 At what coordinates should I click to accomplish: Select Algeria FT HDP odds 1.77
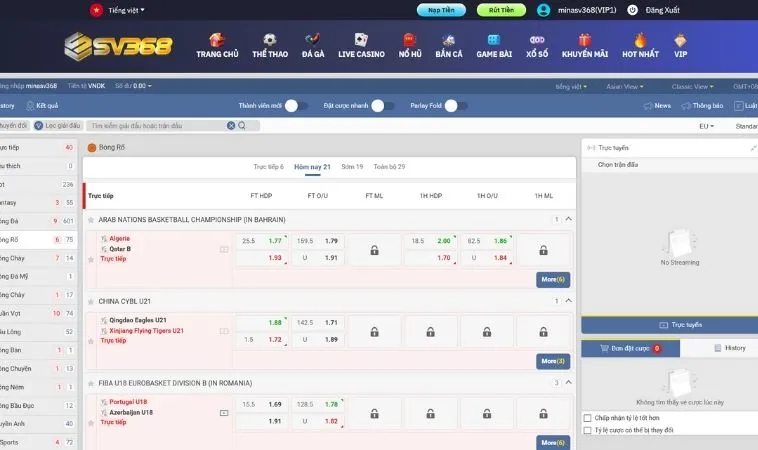pos(262,241)
